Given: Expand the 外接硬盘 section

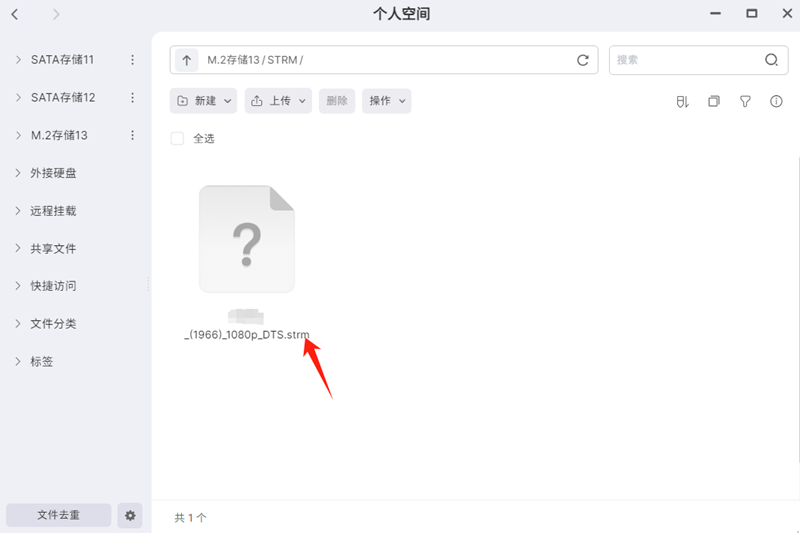Looking at the screenshot, I should coord(18,173).
